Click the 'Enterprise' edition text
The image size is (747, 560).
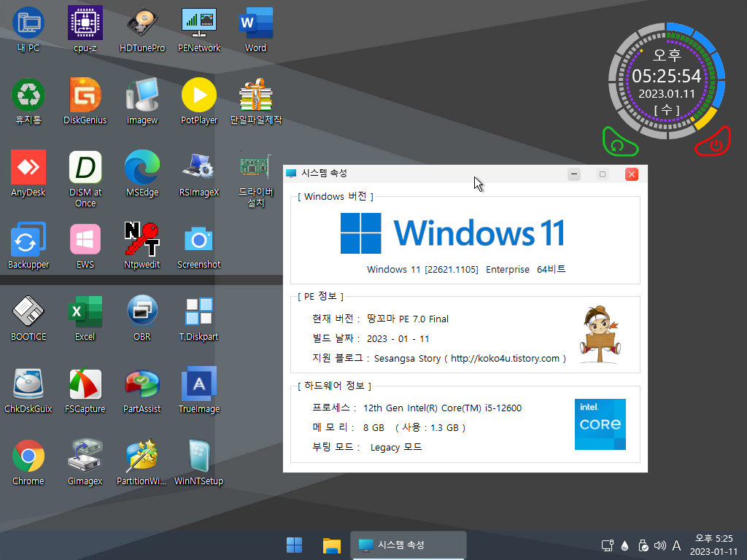click(x=508, y=270)
